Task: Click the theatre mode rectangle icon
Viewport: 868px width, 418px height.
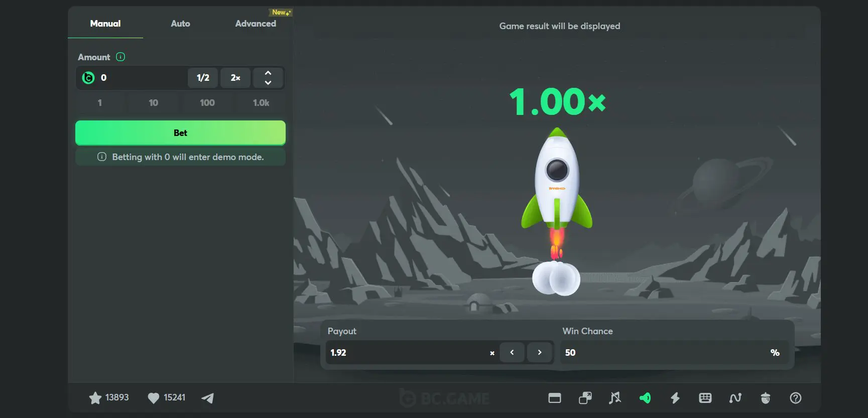Action: [555, 398]
